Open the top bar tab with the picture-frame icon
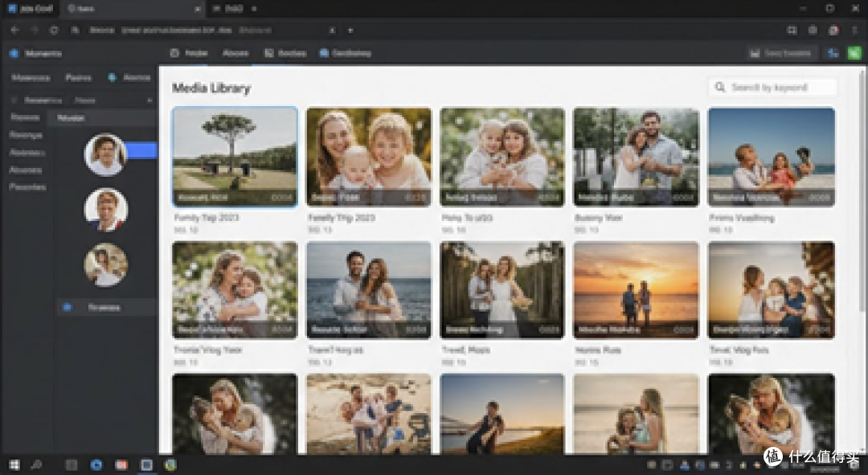 285,53
